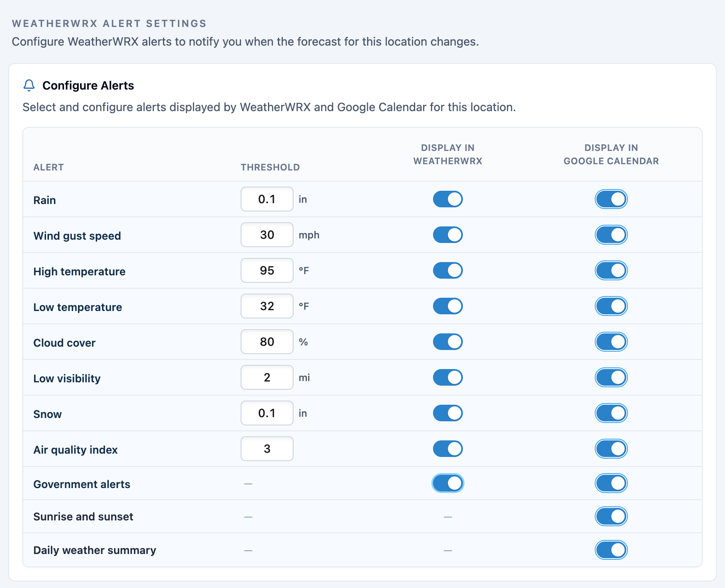
Task: Click the Configure Alerts heading
Action: (88, 85)
